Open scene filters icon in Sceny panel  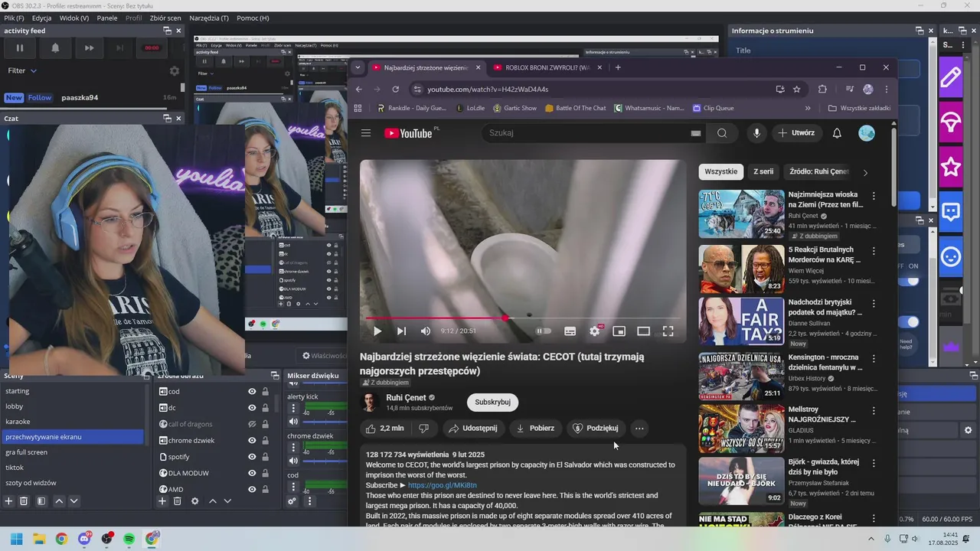tap(41, 501)
